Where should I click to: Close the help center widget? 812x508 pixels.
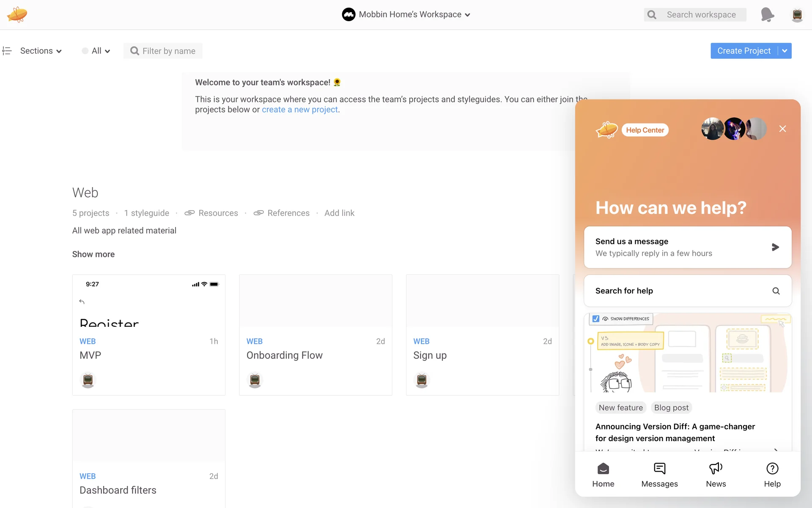[782, 129]
